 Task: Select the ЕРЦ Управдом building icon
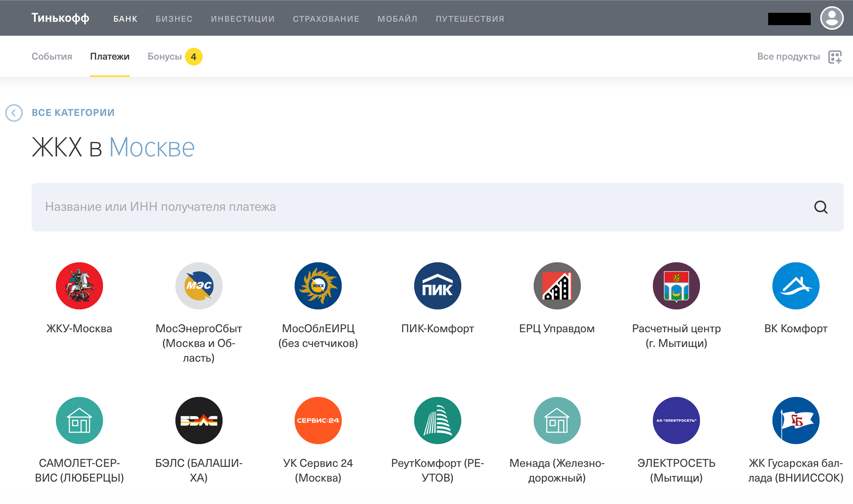click(557, 286)
